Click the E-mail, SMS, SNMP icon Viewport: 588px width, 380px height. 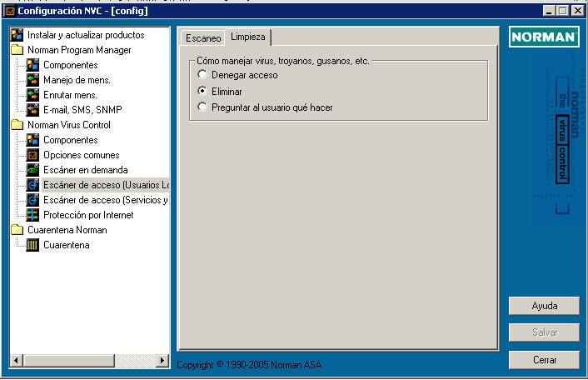[32, 110]
